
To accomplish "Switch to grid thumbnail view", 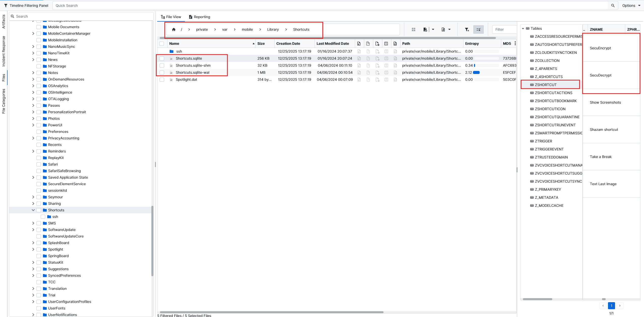I will pos(413,29).
